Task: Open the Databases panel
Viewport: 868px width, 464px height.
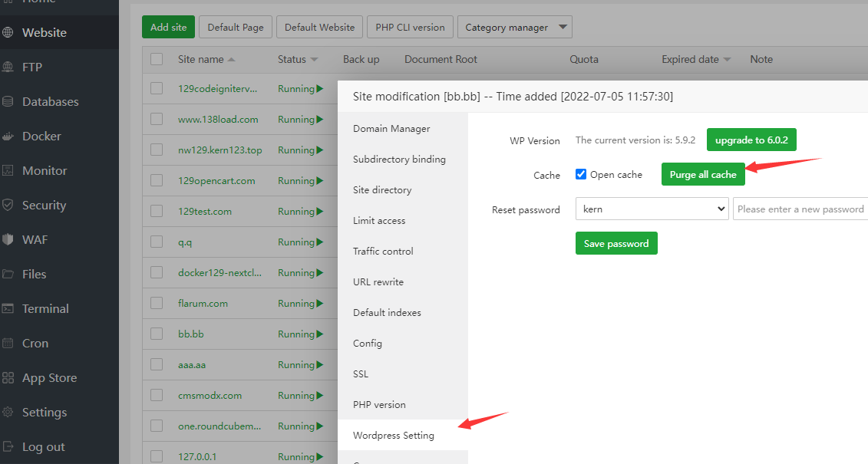Action: [x=49, y=101]
